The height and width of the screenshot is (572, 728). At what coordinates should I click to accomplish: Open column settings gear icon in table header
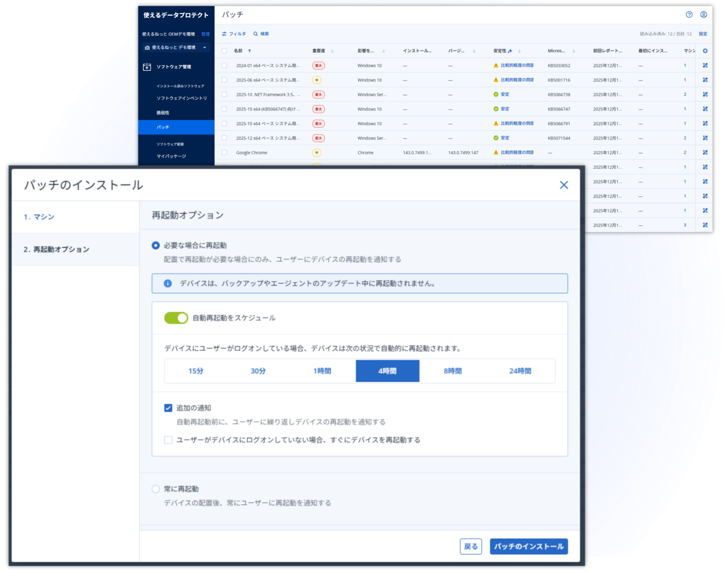click(x=705, y=51)
